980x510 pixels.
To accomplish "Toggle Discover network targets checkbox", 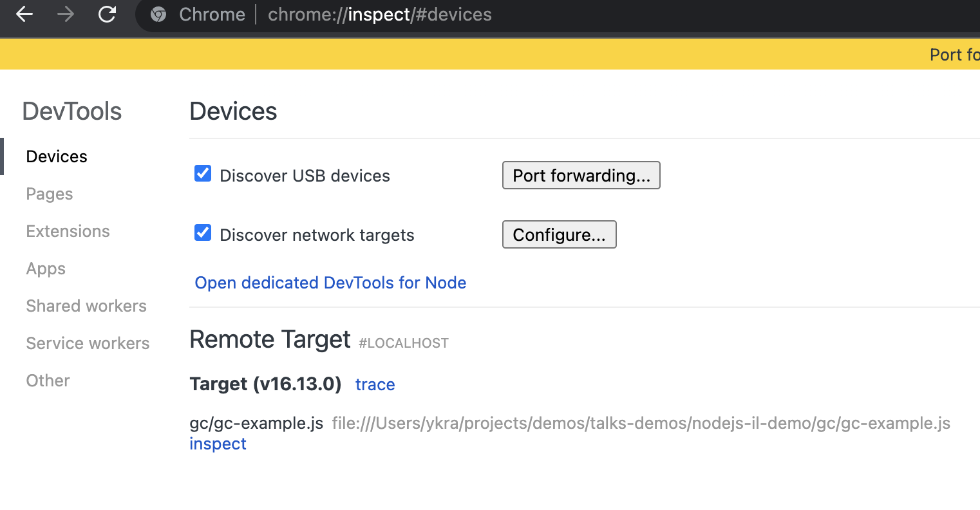I will pos(203,233).
